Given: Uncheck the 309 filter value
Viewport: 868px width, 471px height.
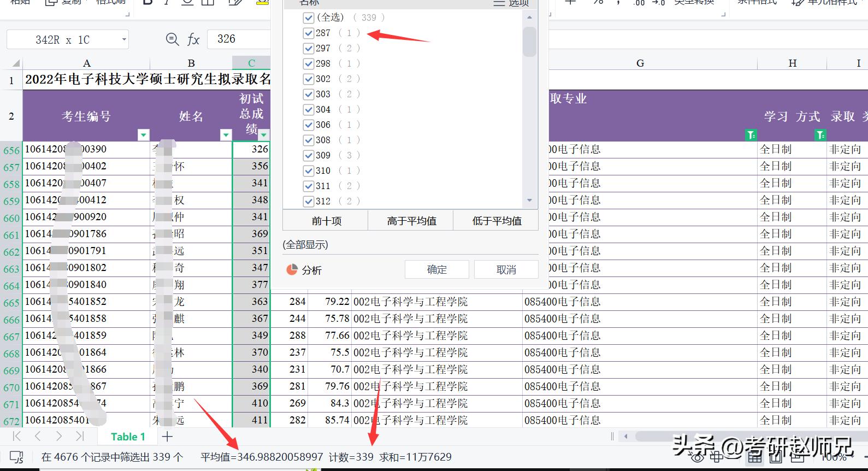Looking at the screenshot, I should pos(309,156).
